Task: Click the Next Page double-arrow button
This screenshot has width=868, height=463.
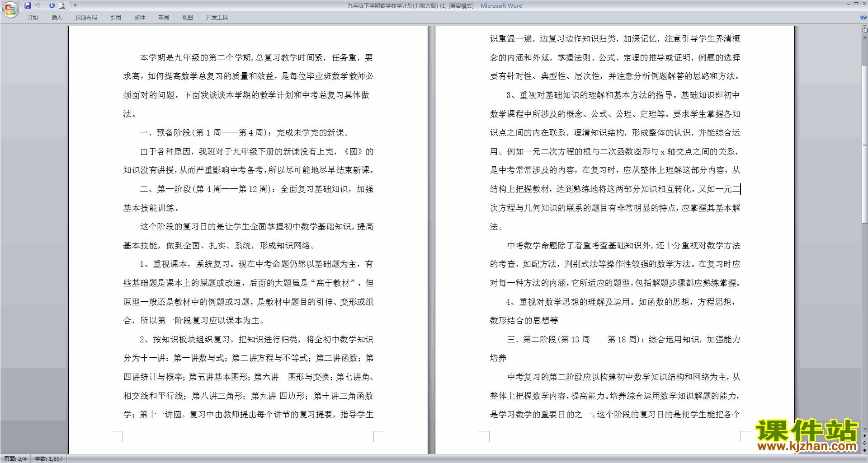Action: tap(864, 450)
